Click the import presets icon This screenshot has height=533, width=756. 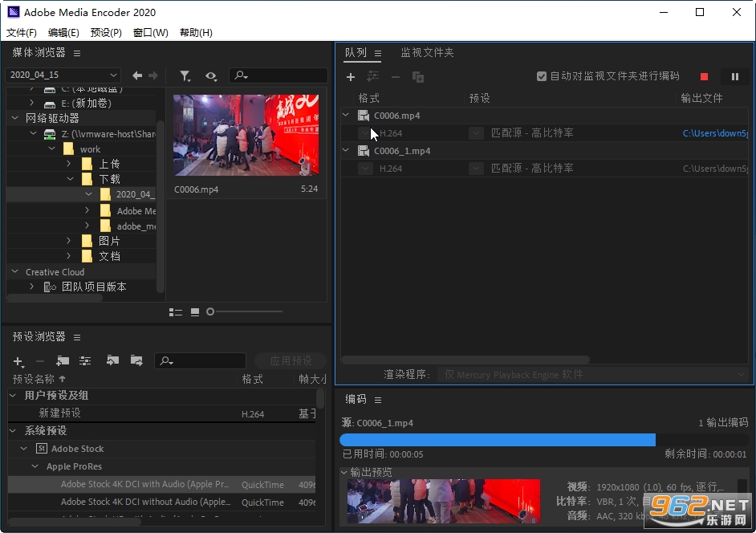112,360
